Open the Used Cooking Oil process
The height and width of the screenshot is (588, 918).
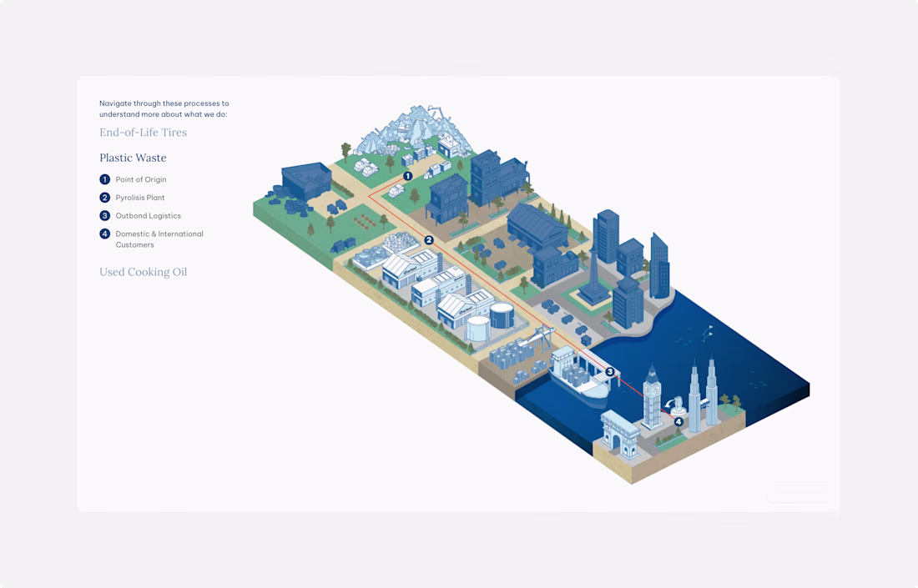pos(143,271)
